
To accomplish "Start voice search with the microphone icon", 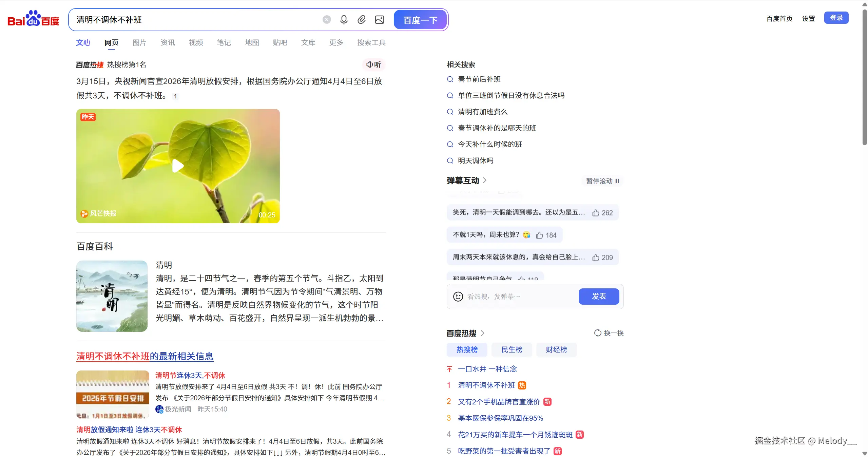I will (x=344, y=19).
